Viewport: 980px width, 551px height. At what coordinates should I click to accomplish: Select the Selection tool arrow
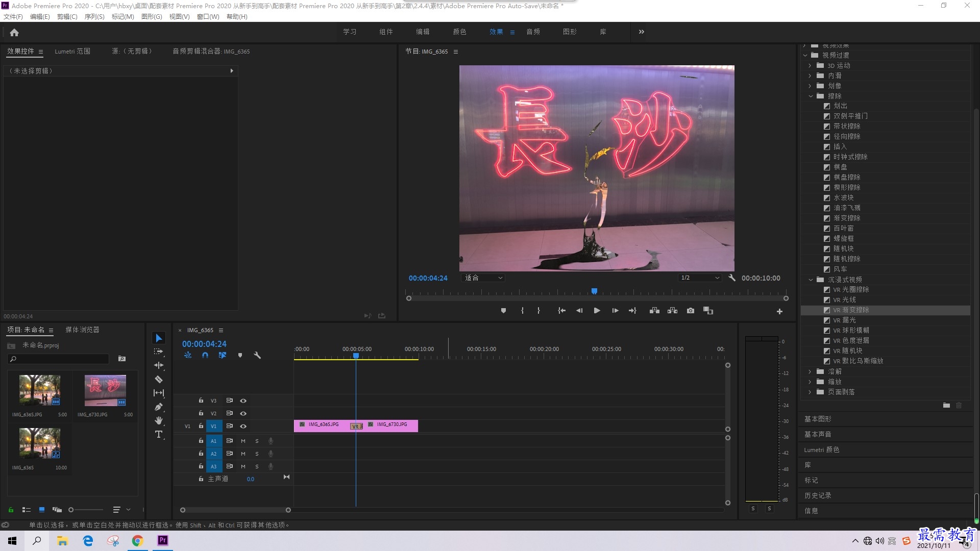[159, 338]
